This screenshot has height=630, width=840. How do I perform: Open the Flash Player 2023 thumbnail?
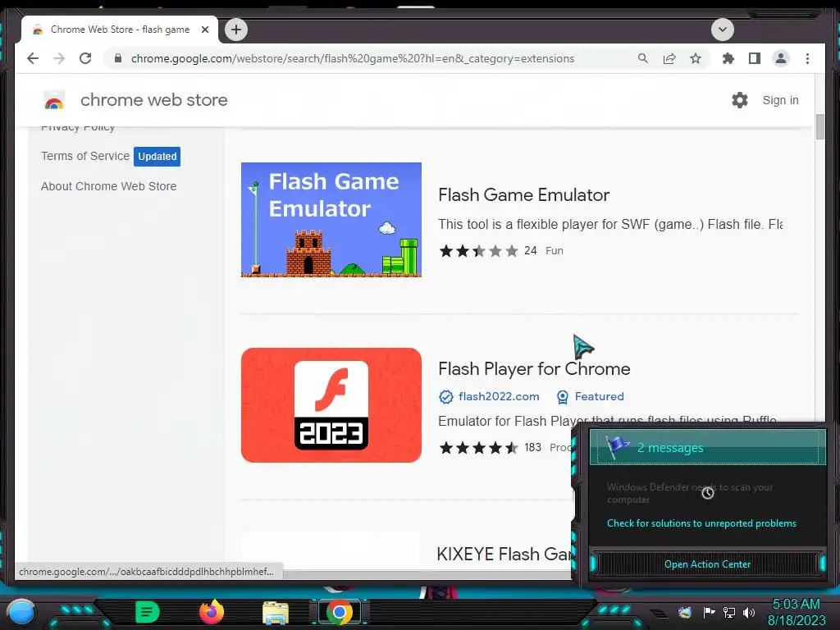click(331, 405)
